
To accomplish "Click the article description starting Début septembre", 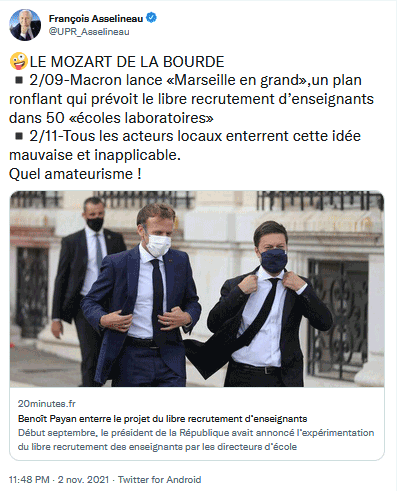I will pos(196,440).
